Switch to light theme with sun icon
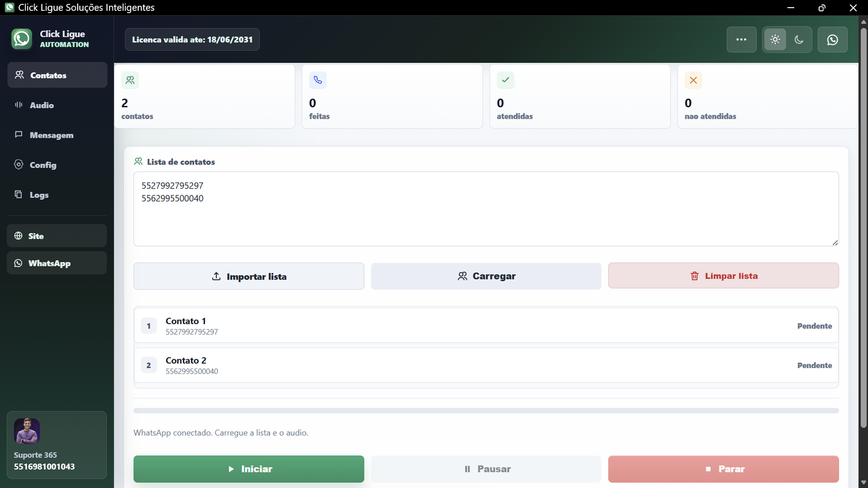The image size is (868, 488). tap(775, 40)
